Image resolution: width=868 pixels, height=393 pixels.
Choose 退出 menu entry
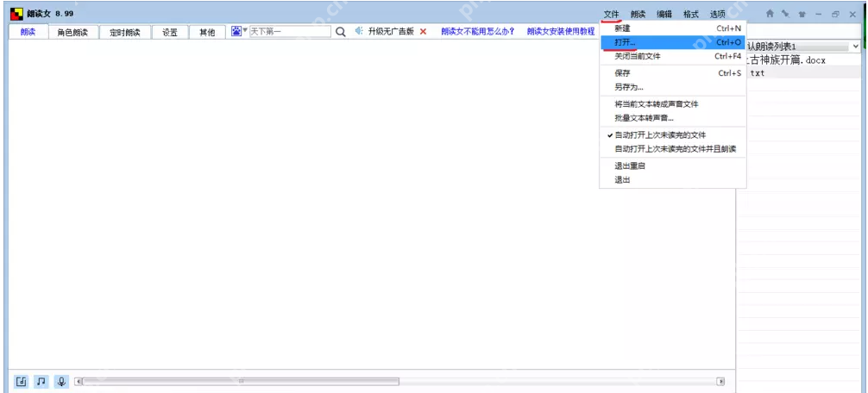click(x=673, y=180)
